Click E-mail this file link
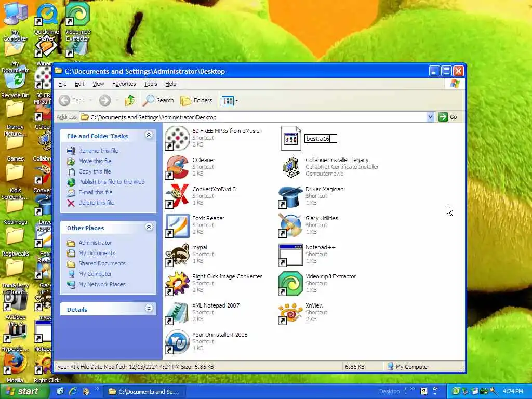The image size is (532, 399). coord(96,192)
